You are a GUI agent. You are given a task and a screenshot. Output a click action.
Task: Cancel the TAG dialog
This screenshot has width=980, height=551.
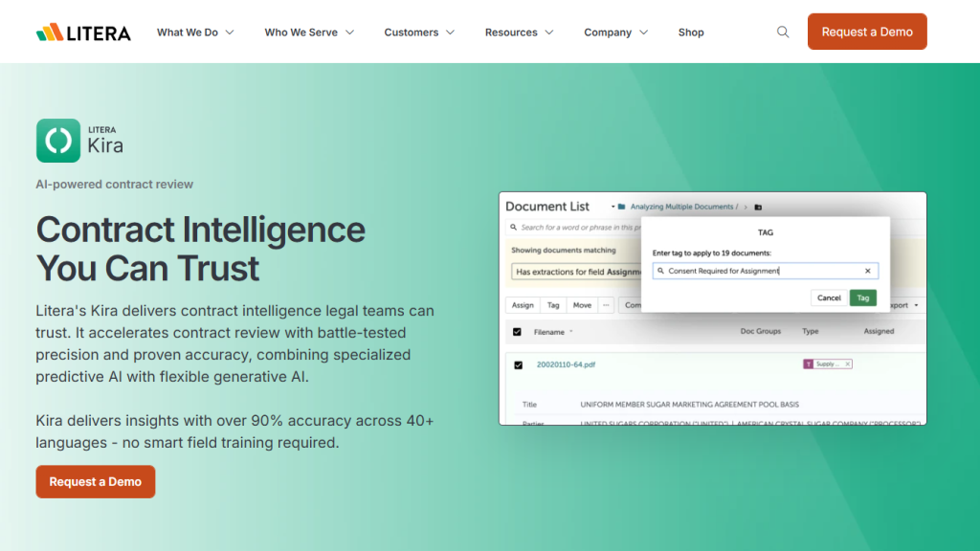pos(829,298)
